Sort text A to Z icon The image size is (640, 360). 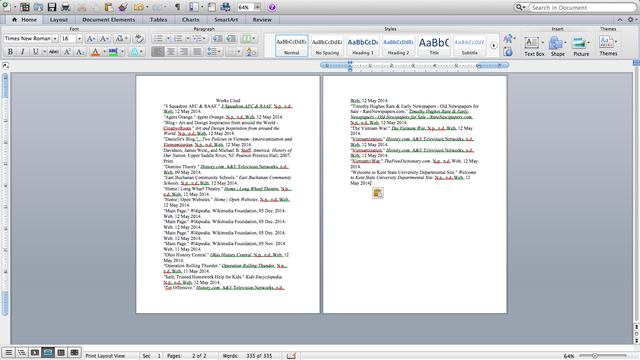251,52
